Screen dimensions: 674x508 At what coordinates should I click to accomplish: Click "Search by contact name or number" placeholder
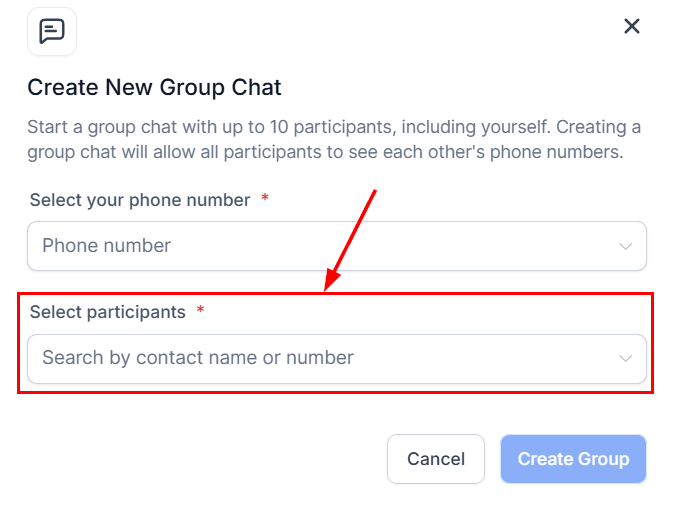pos(198,358)
